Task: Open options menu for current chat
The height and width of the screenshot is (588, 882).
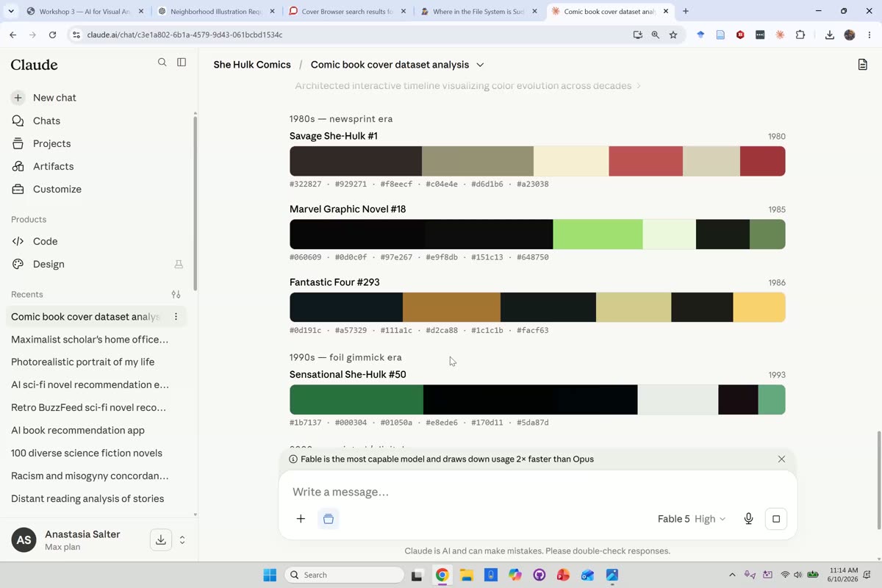Action: tap(176, 317)
